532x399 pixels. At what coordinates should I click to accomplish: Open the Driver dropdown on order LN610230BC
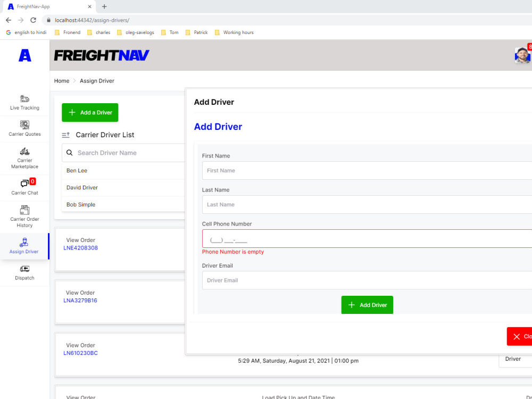click(516, 359)
